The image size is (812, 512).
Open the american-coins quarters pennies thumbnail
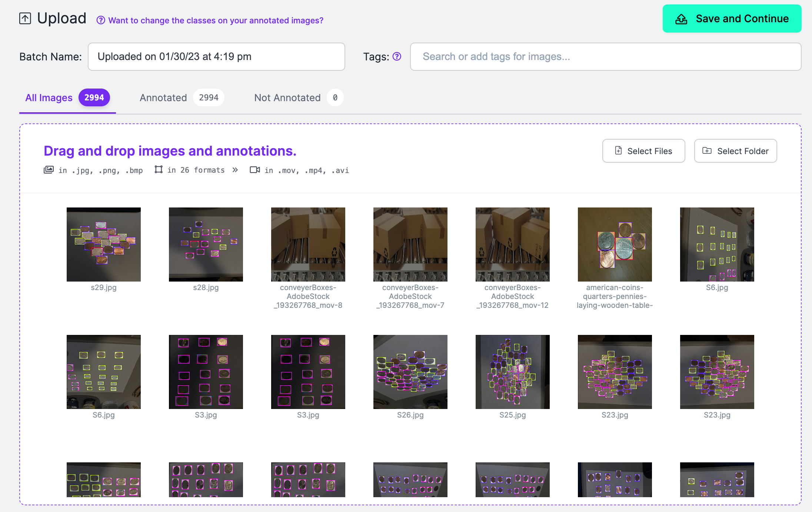click(x=615, y=245)
